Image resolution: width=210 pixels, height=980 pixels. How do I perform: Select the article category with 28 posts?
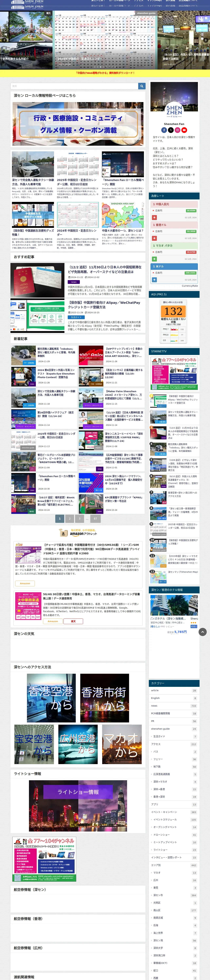tap(174, 690)
